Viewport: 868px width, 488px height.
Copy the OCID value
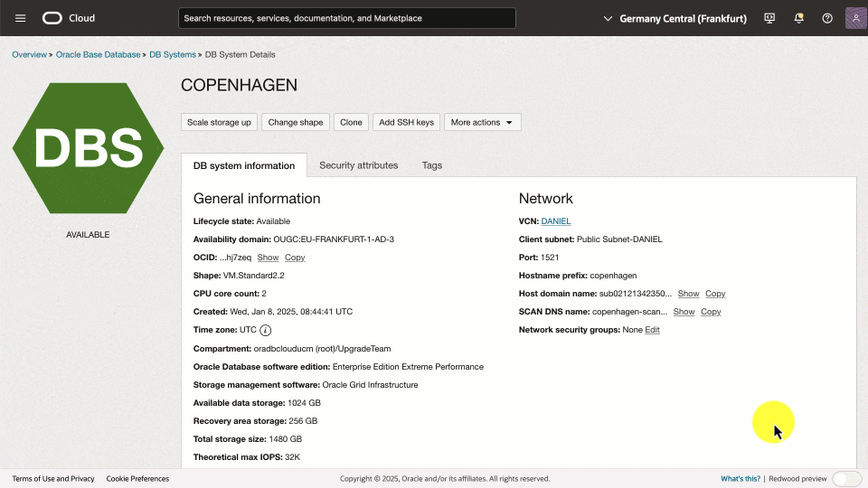[295, 258]
